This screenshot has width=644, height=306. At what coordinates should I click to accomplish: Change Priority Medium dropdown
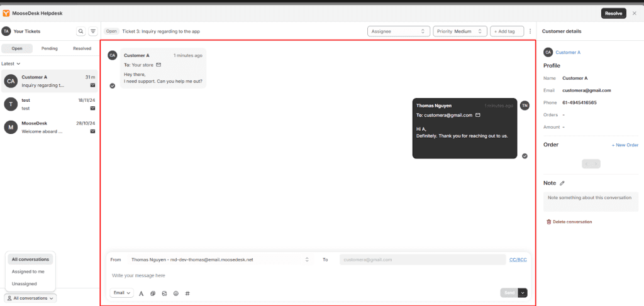pyautogui.click(x=460, y=31)
